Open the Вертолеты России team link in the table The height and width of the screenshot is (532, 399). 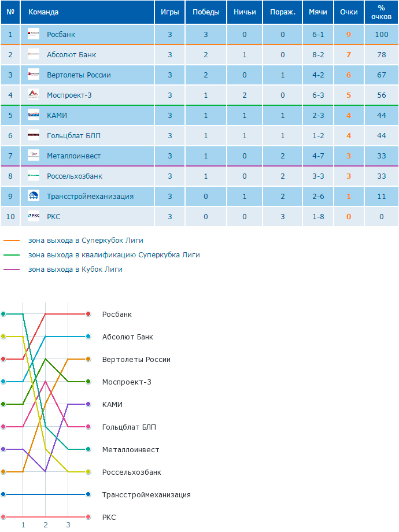pyautogui.click(x=79, y=75)
